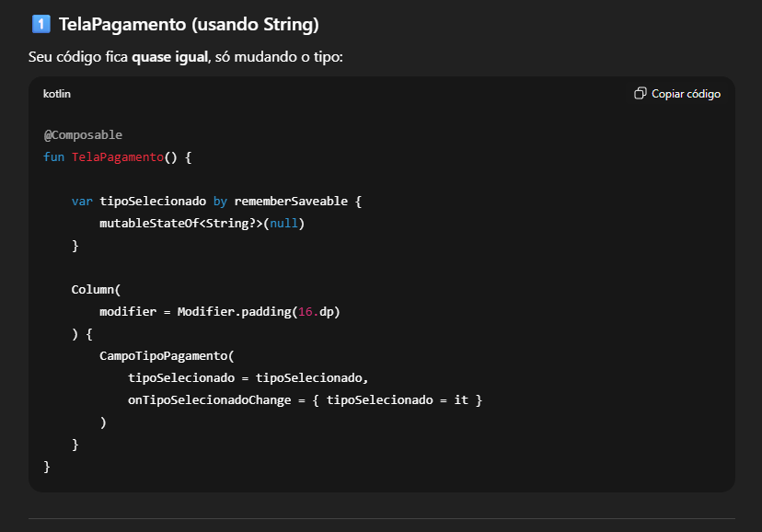This screenshot has height=532, width=762.
Task: Click the blue 'fun' keyword
Action: click(x=53, y=156)
